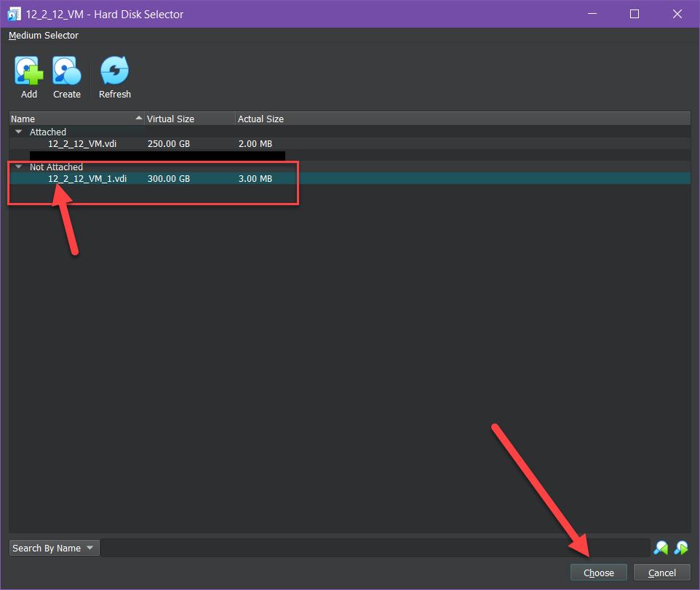Close the Hard Disk Selector window
Viewport: 700px width, 590px height.
click(x=676, y=14)
